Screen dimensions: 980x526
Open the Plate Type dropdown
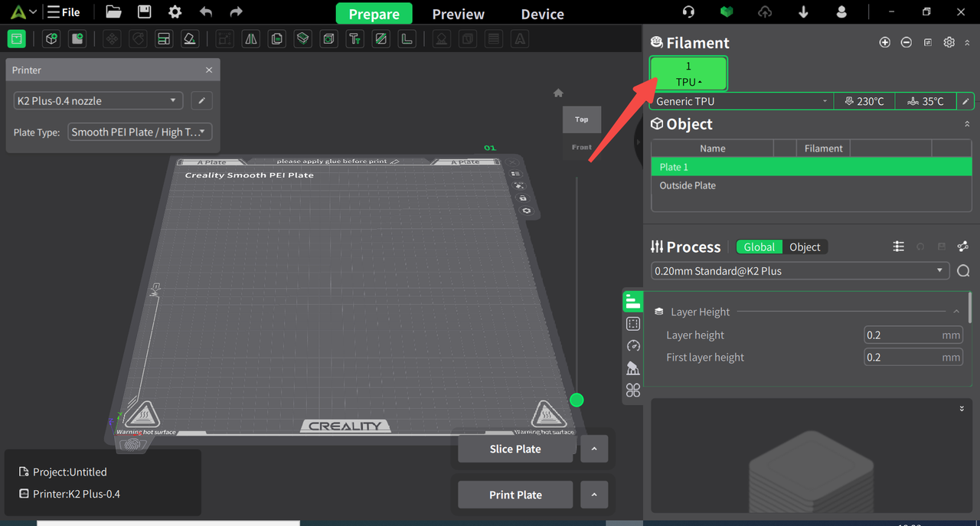[x=139, y=132]
